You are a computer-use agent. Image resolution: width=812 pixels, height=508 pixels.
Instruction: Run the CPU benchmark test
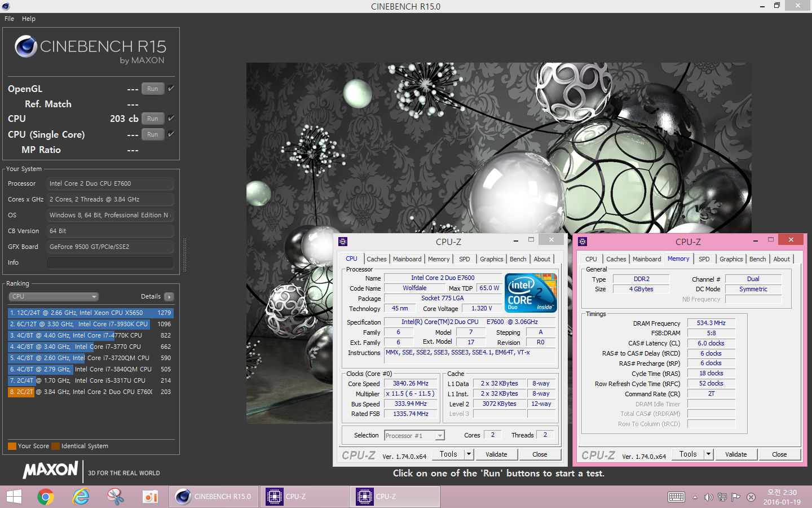point(153,119)
